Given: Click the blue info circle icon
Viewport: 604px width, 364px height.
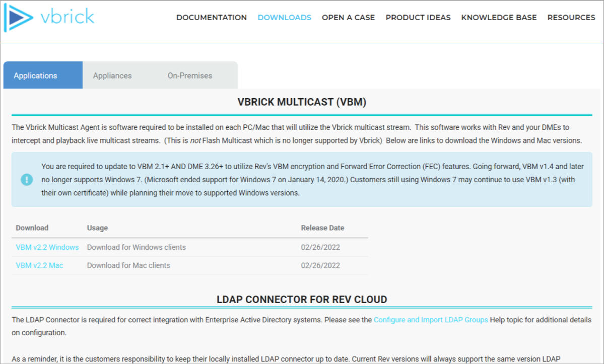Looking at the screenshot, I should pyautogui.click(x=27, y=179).
